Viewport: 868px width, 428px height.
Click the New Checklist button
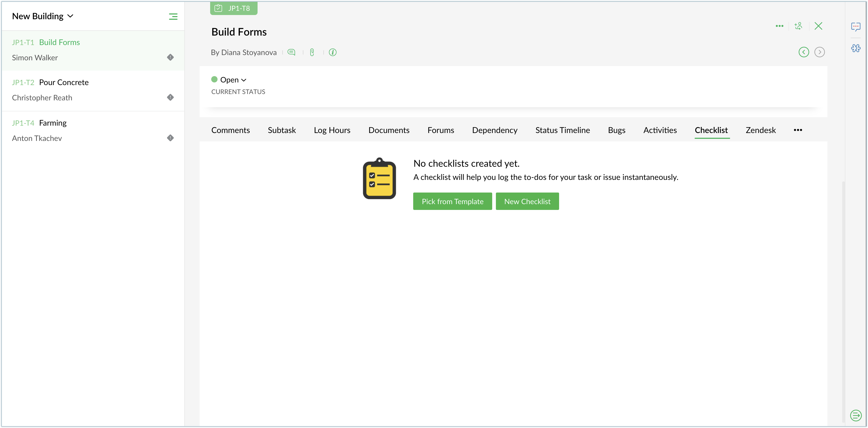click(527, 201)
